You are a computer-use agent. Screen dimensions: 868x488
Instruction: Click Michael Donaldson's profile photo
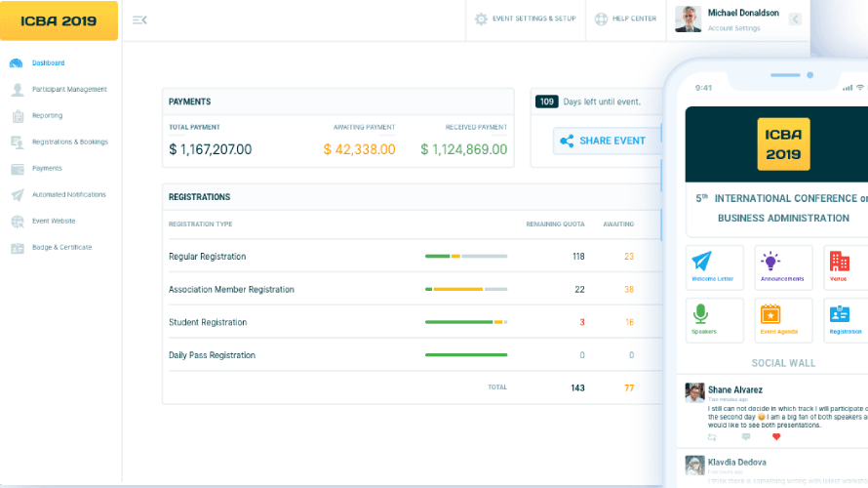coord(688,20)
